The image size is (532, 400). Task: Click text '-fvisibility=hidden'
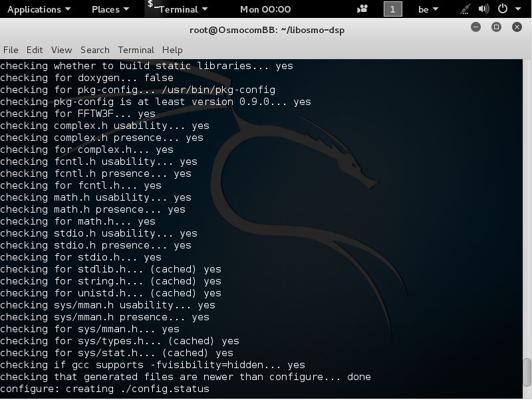207,365
